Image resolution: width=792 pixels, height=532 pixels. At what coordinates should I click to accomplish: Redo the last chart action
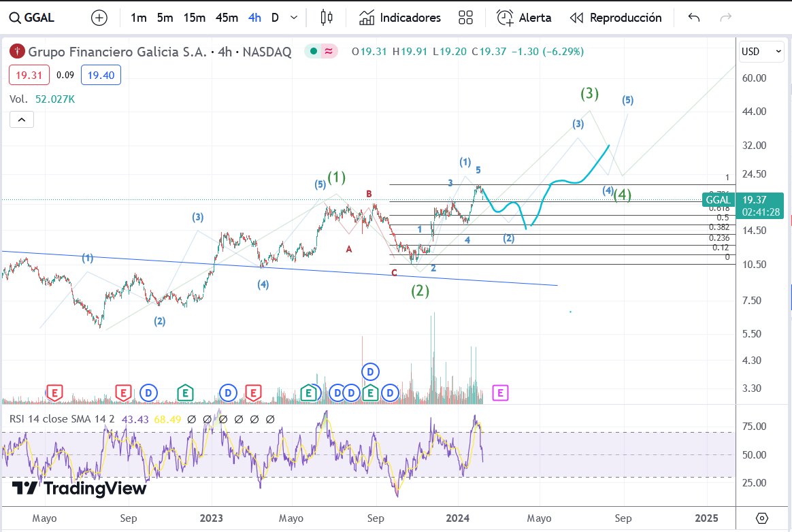pyautogui.click(x=725, y=18)
